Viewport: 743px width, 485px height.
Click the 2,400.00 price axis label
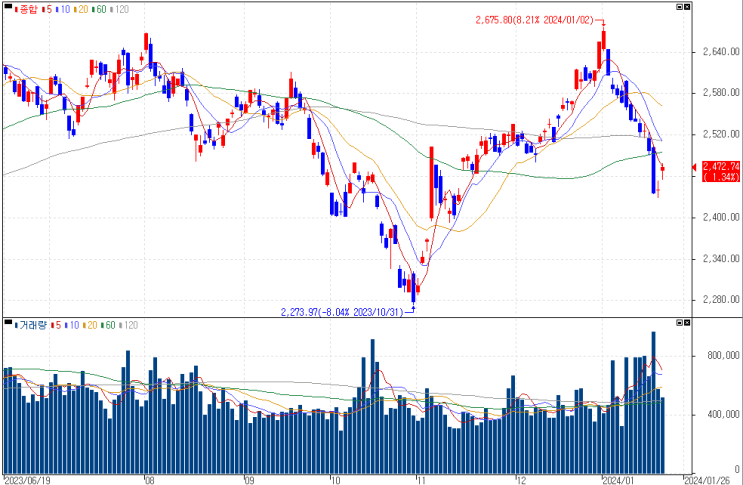721,217
